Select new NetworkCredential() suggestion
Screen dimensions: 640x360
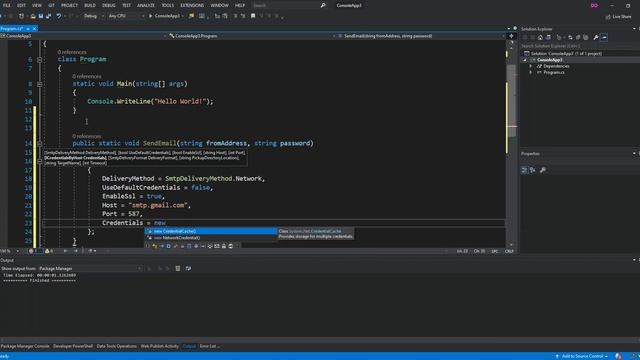coord(211,238)
